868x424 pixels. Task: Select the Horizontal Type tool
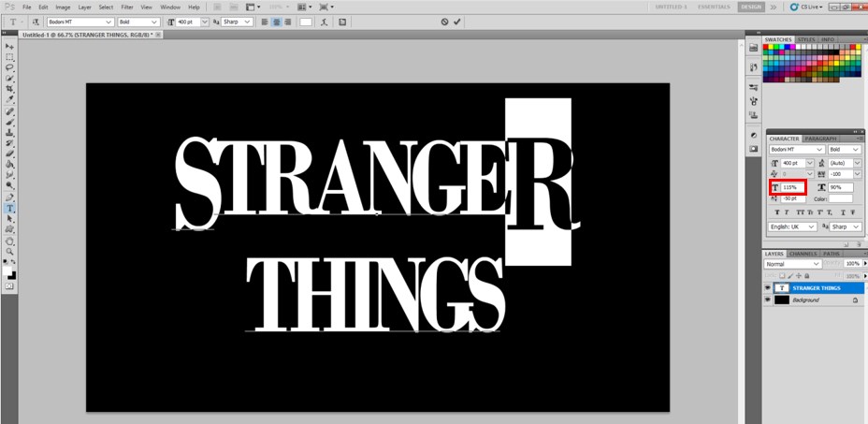[9, 209]
